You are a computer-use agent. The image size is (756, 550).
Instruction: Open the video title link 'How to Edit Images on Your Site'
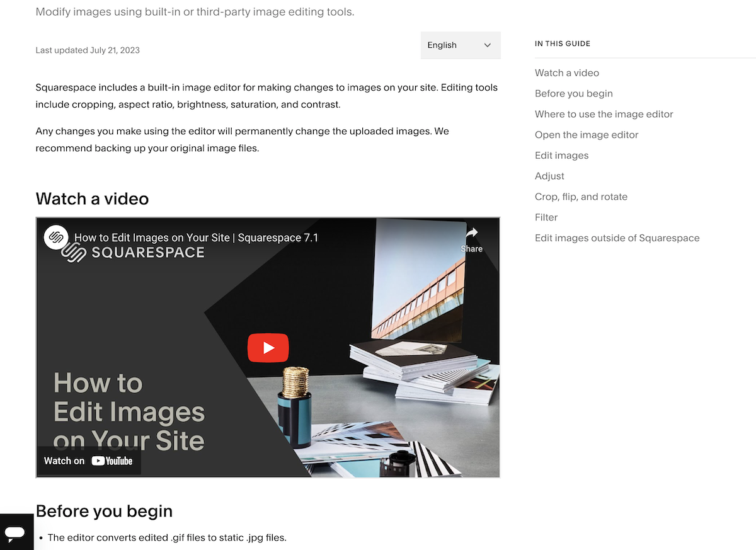[196, 238]
